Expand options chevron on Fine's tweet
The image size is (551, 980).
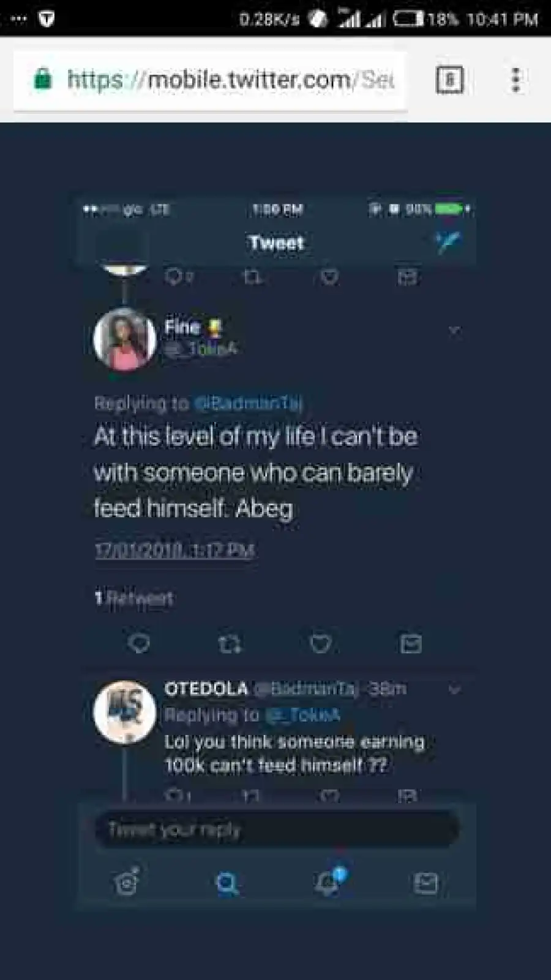point(454,331)
